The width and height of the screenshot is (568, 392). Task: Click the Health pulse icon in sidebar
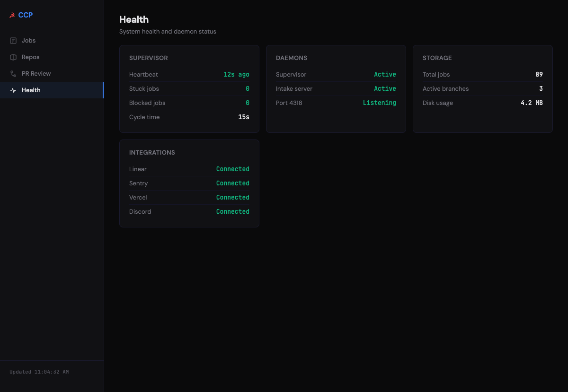(13, 90)
